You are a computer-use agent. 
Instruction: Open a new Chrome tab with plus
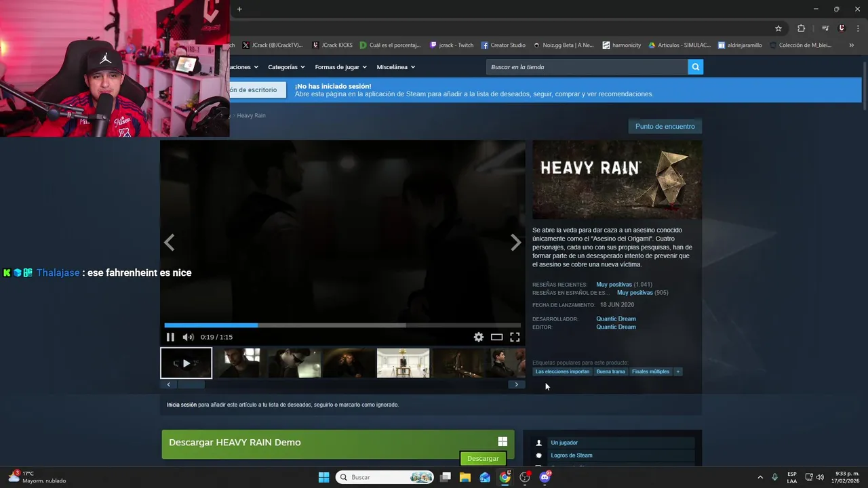(x=239, y=9)
